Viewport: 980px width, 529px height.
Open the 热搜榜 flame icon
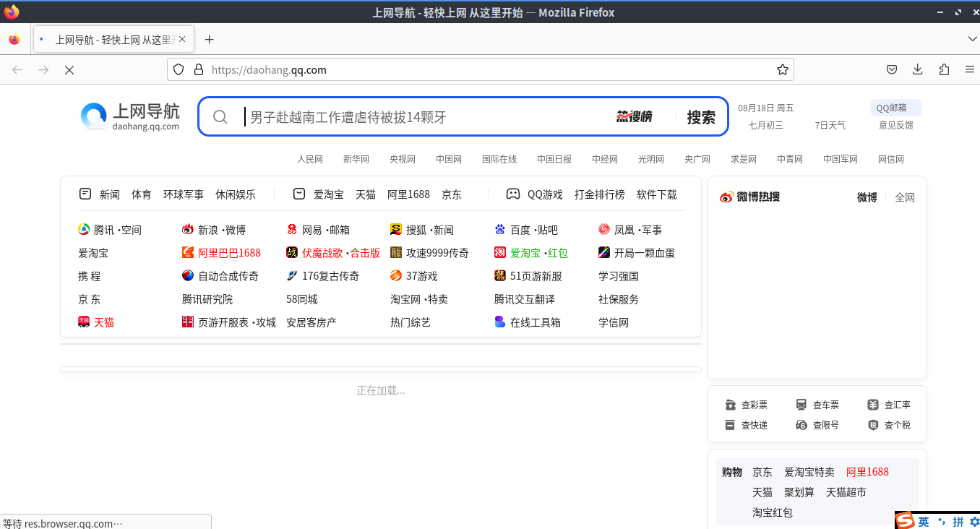coord(635,116)
